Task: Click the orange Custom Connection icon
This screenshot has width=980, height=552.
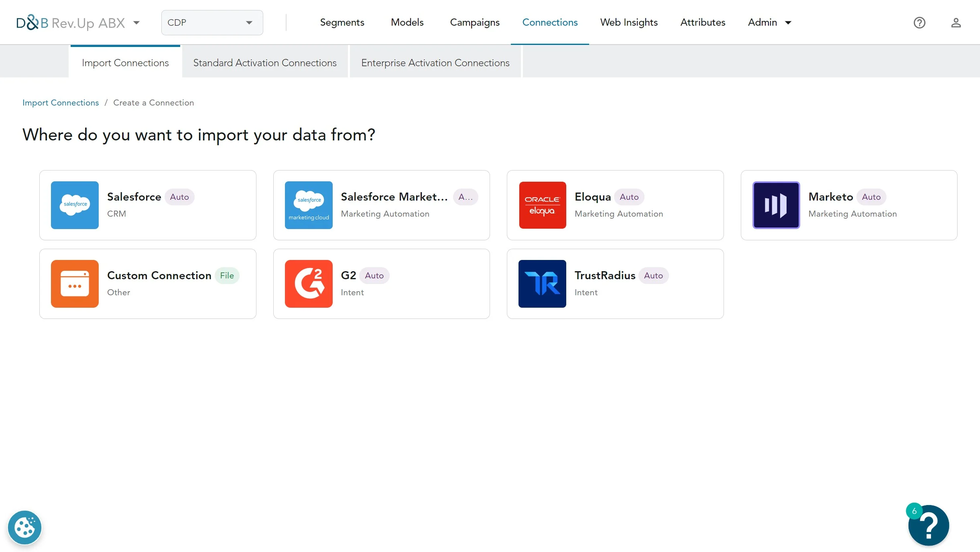Action: point(75,284)
